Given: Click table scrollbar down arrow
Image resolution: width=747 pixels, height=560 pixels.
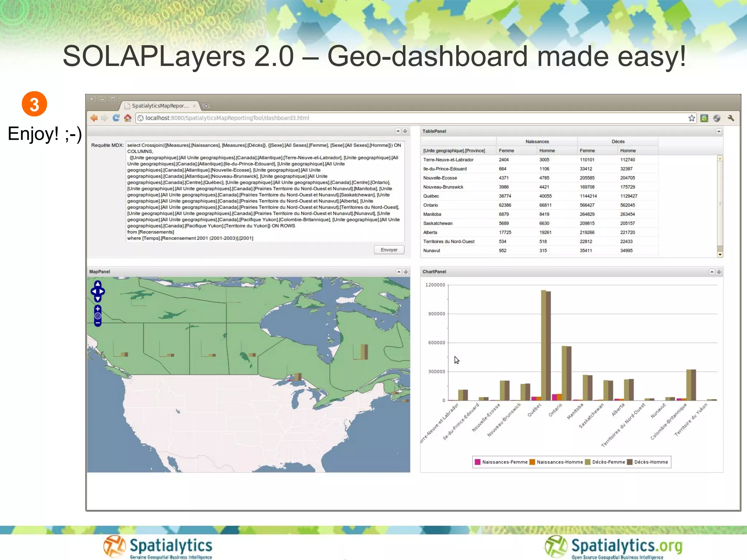Looking at the screenshot, I should click(720, 254).
